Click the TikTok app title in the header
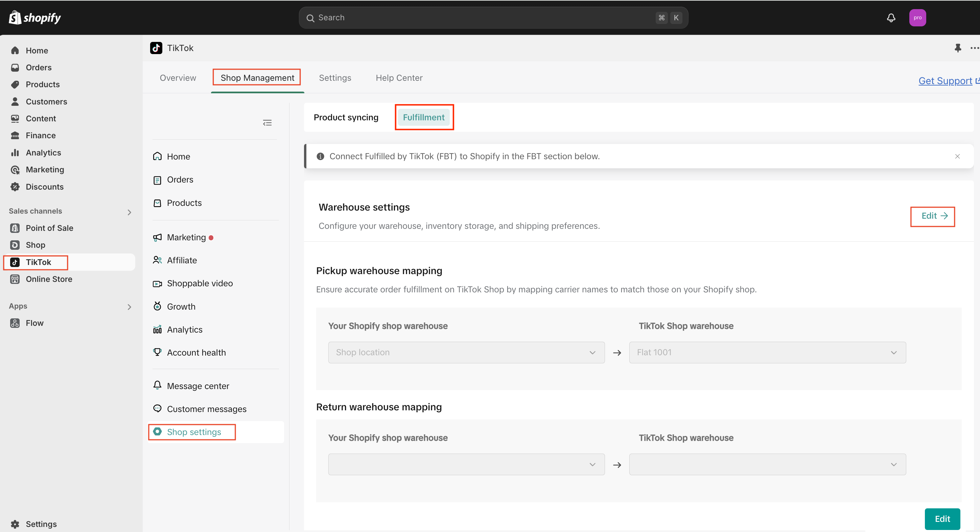The width and height of the screenshot is (980, 532). [x=180, y=48]
